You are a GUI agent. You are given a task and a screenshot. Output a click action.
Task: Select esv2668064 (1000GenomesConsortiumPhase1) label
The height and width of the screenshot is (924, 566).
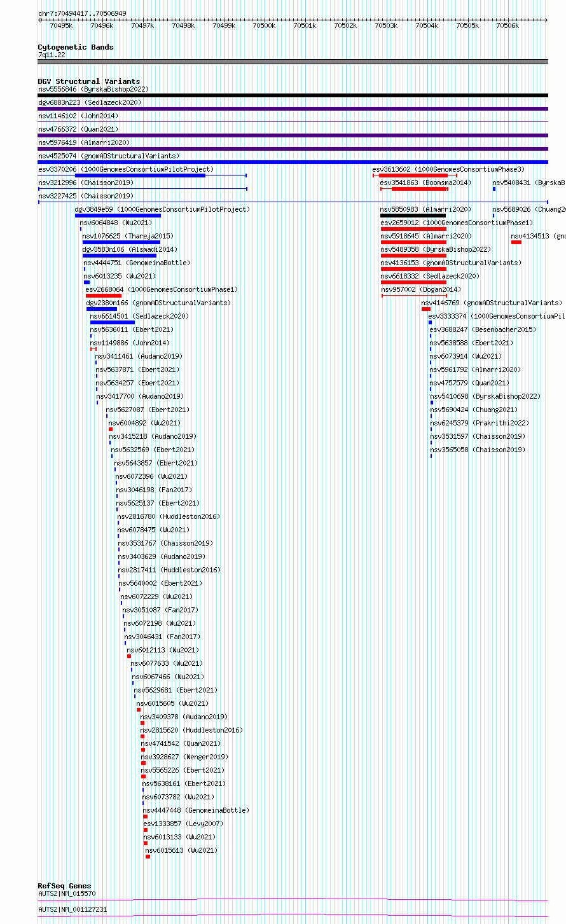[x=162, y=289]
